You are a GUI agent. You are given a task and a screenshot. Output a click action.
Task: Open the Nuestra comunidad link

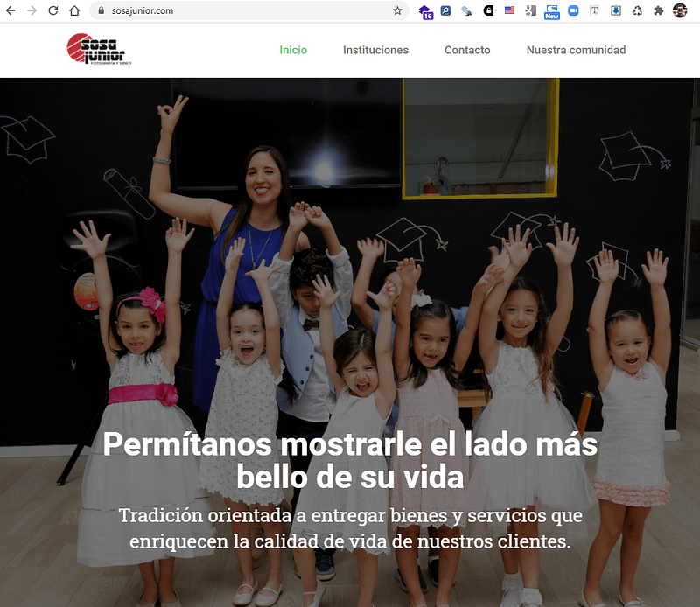pos(576,50)
